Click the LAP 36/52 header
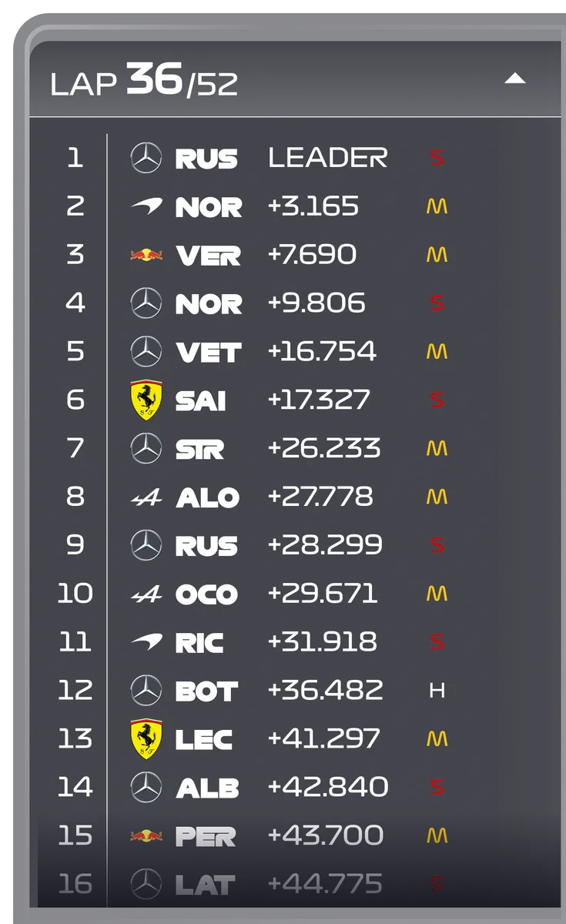Viewport: 566px width, 924px height. tap(144, 80)
